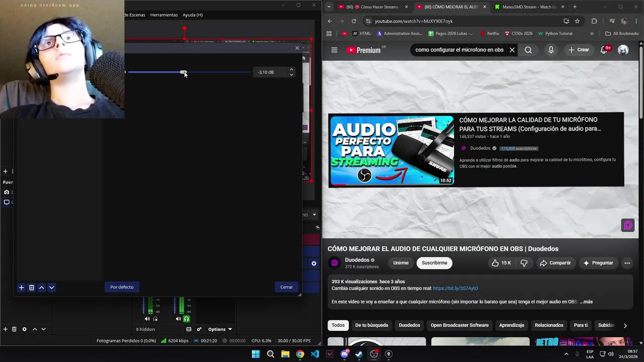Open the Ayuda (H) menu in OBS
This screenshot has height=362, width=644.
click(193, 15)
